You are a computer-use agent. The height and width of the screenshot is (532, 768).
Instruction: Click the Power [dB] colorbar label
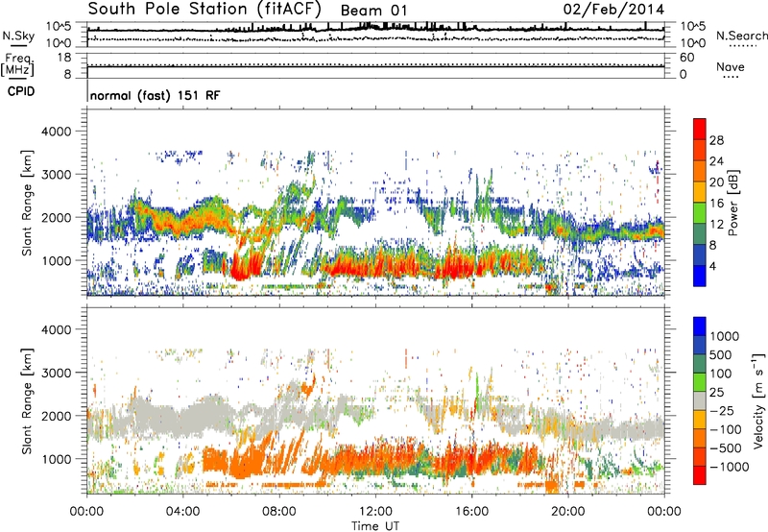[733, 203]
